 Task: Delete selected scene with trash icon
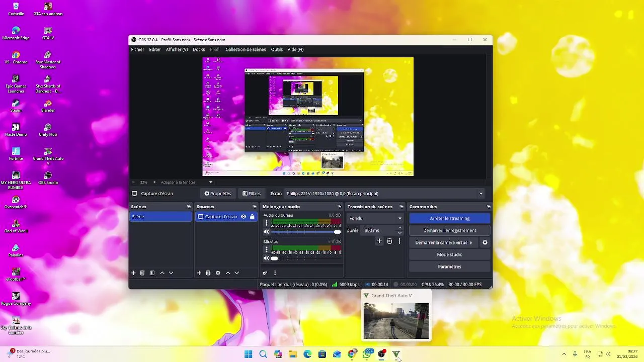pos(142,273)
